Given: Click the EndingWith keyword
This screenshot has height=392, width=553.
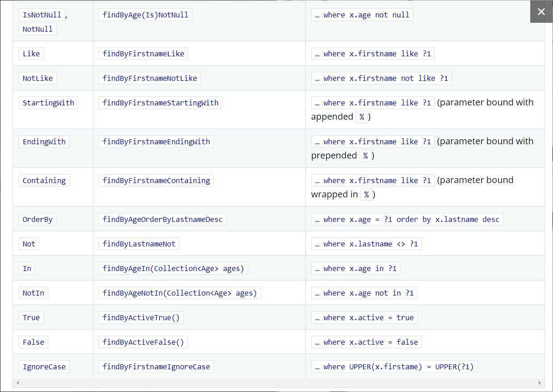Looking at the screenshot, I should pyautogui.click(x=44, y=142).
